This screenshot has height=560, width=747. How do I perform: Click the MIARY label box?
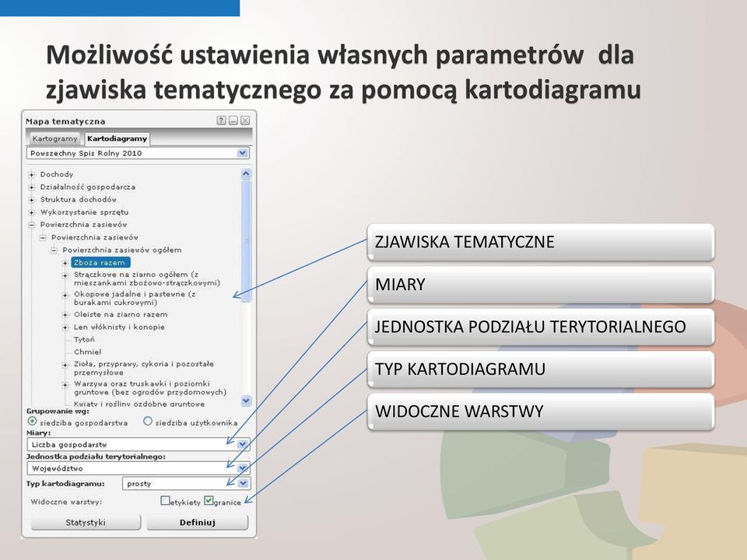[541, 285]
